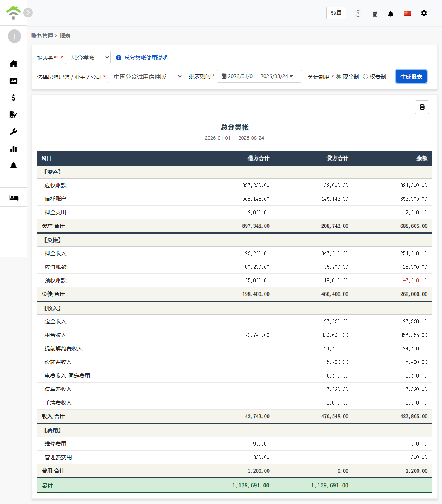Viewport: 442px width, 504px height.
Task: Click the 提前解约费收入 row label
Action: 63,349
